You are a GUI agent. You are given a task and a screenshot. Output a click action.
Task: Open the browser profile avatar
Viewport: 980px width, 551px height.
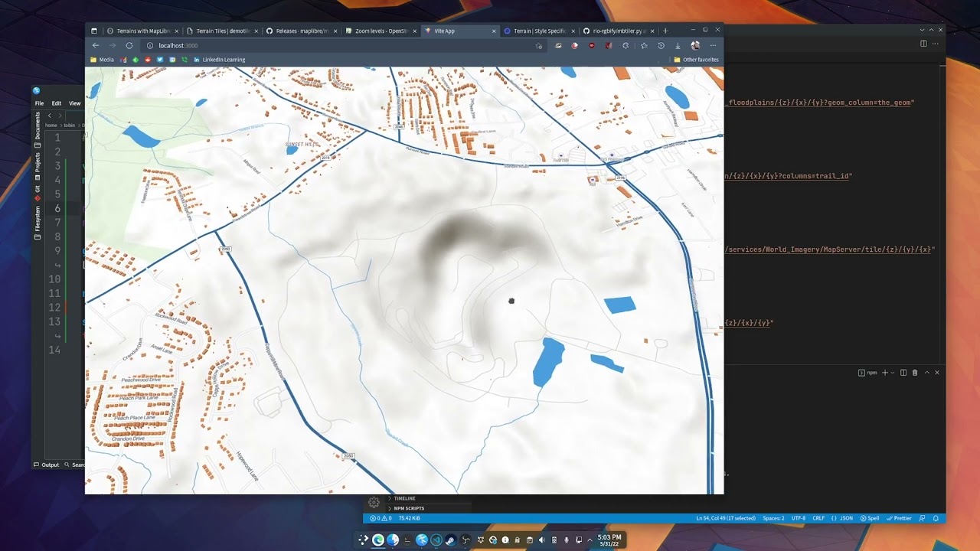pos(695,45)
